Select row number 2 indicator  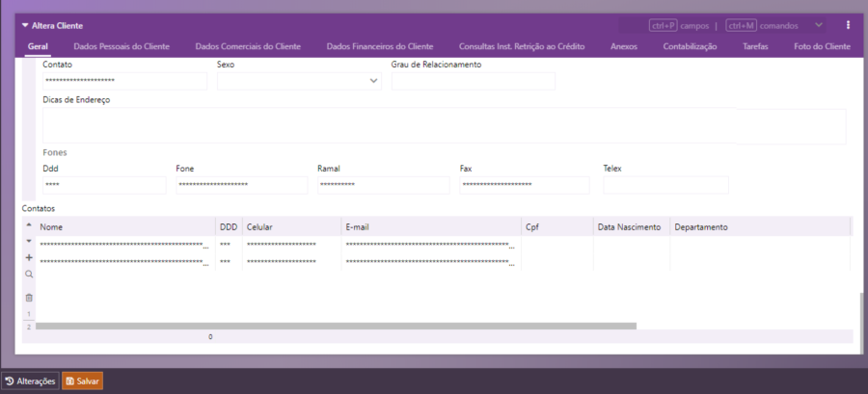pos(29,327)
